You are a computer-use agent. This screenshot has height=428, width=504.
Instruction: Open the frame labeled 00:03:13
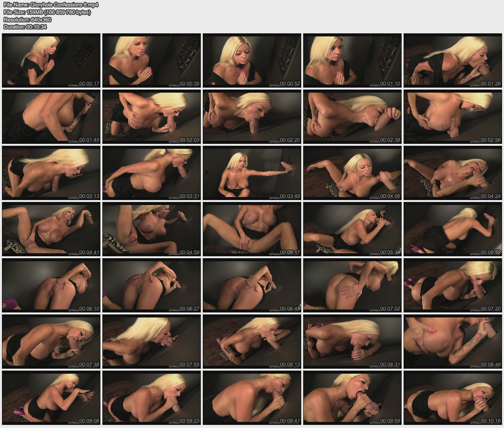(51, 173)
